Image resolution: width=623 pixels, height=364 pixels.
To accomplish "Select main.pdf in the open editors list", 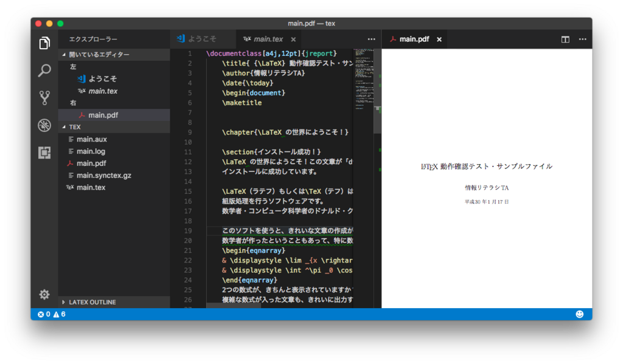I will point(114,115).
